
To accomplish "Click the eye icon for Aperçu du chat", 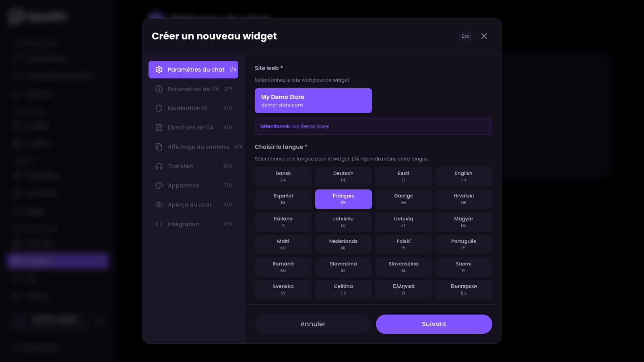I will [159, 205].
